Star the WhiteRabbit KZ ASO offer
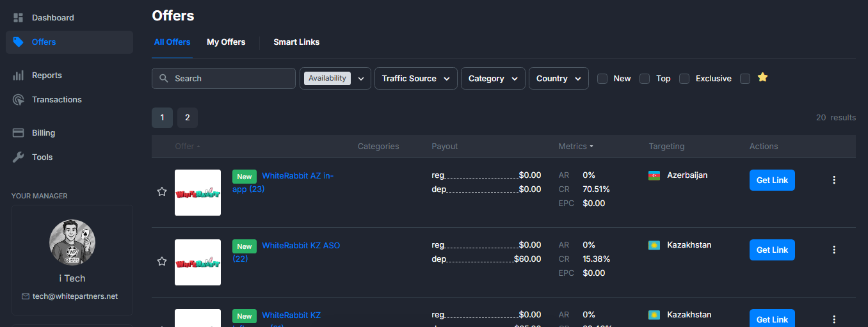The width and height of the screenshot is (868, 327). [x=162, y=261]
